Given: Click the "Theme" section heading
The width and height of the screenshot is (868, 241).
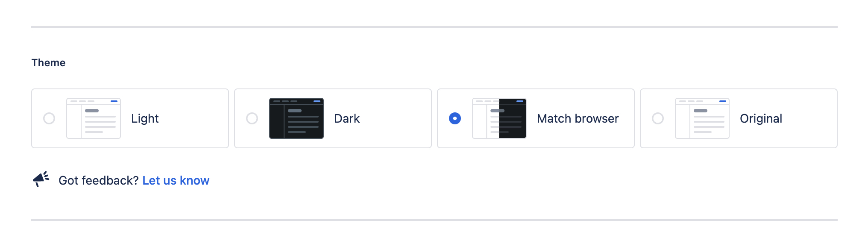Looking at the screenshot, I should [x=48, y=63].
